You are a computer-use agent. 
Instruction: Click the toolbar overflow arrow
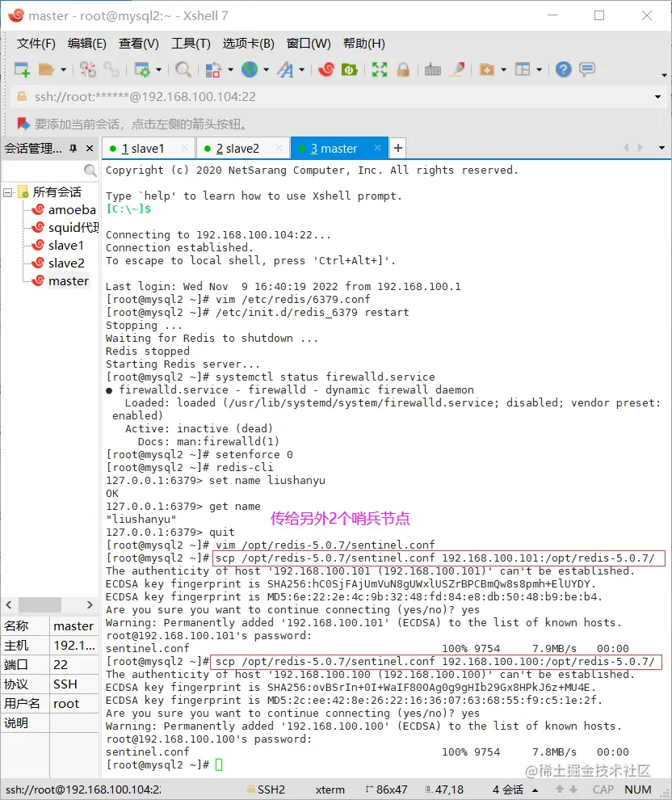point(664,75)
